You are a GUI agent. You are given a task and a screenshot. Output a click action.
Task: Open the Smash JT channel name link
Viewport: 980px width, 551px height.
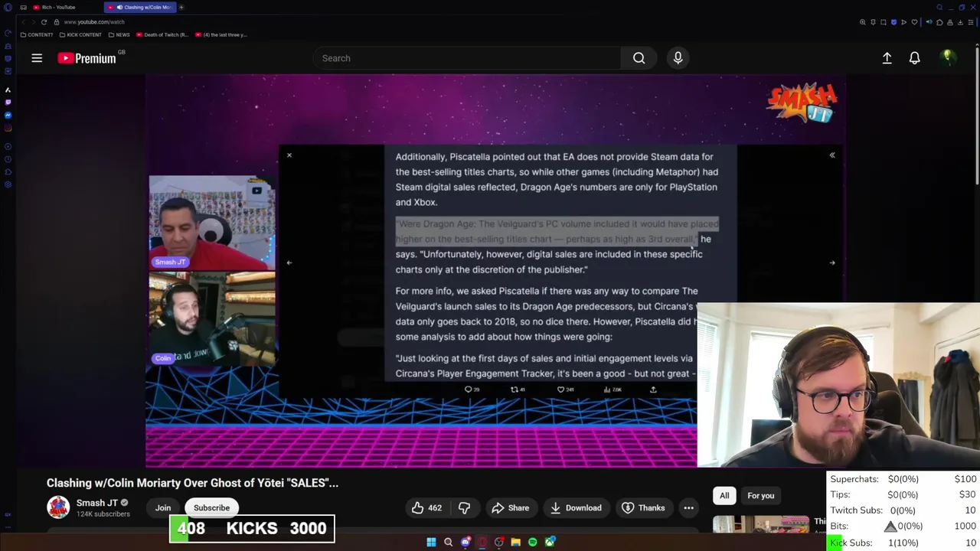coord(97,503)
